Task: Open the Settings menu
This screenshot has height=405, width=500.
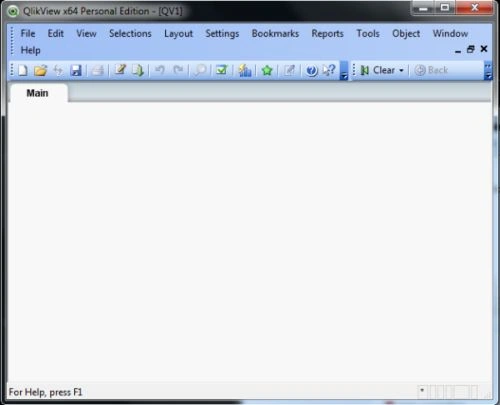Action: 222,34
